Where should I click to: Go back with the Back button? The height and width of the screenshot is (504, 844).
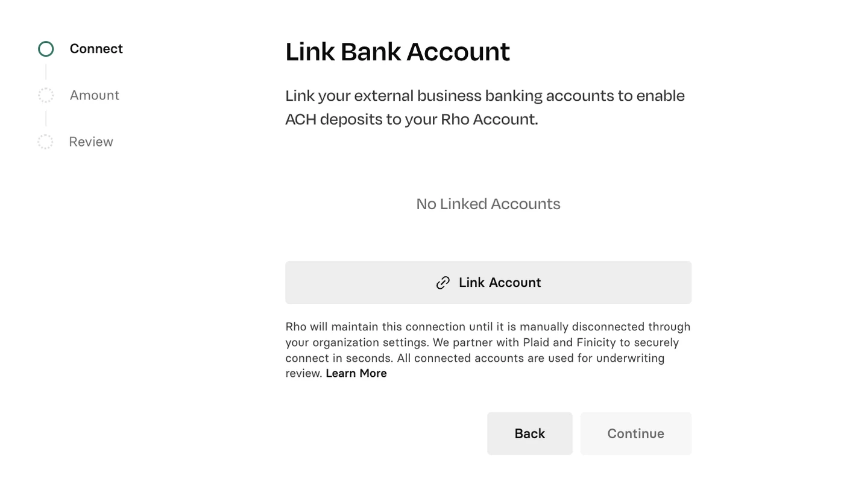530,433
